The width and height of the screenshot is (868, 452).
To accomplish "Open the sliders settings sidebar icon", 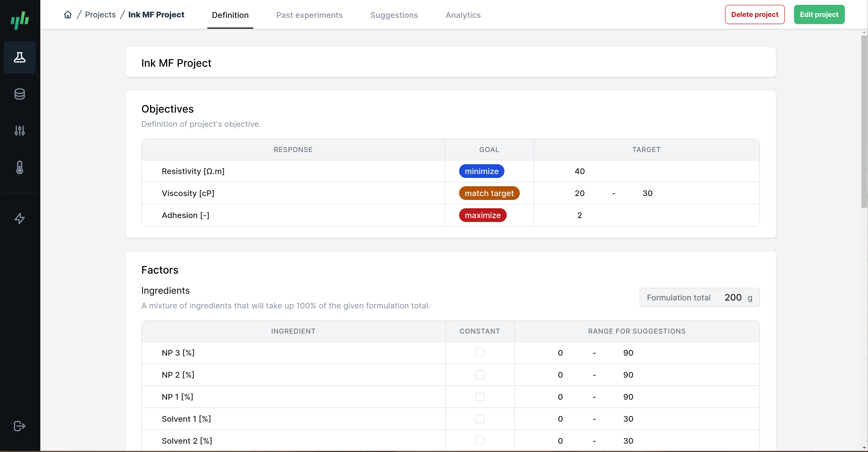I will pos(19,130).
